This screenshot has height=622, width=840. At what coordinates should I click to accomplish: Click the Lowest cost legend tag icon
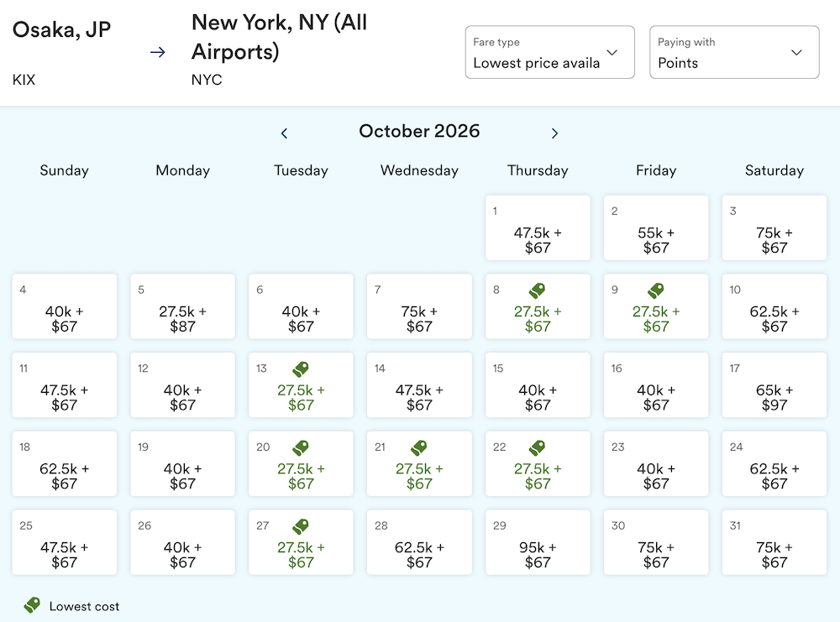pos(32,605)
